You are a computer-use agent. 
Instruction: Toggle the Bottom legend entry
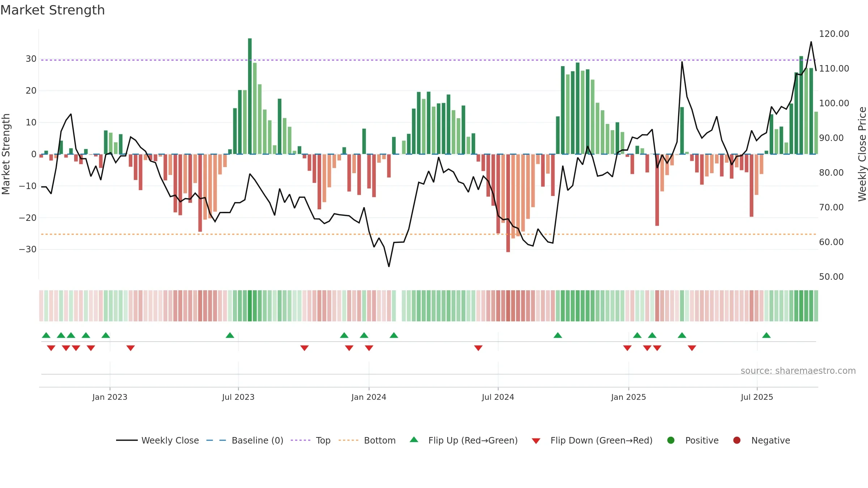367,440
